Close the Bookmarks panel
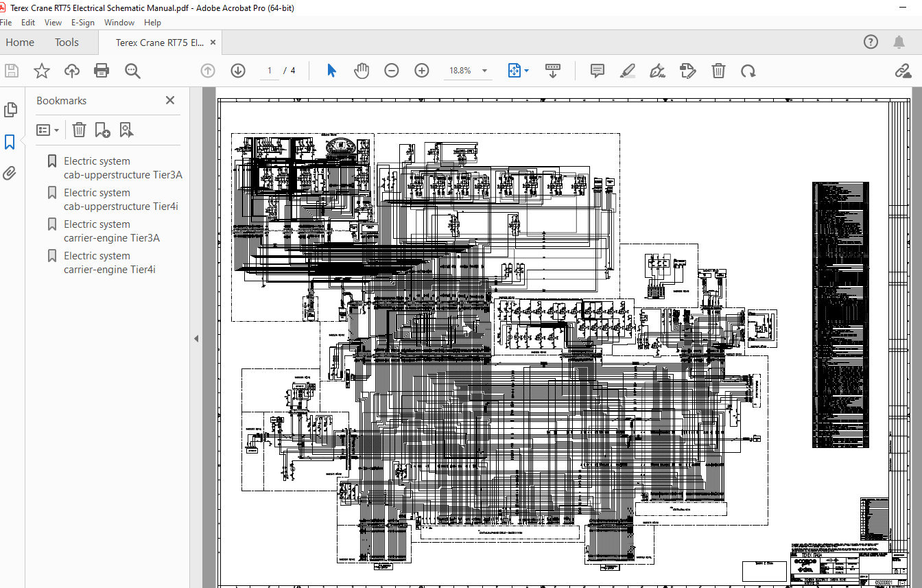The width and height of the screenshot is (922, 588). point(170,100)
